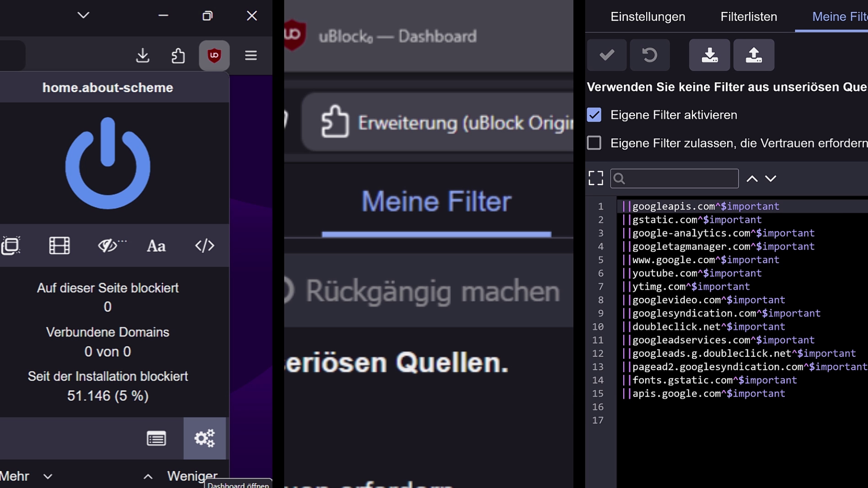Select the ||gstatic.com^$important filter line
Image resolution: width=868 pixels, height=488 pixels.
[691, 220]
